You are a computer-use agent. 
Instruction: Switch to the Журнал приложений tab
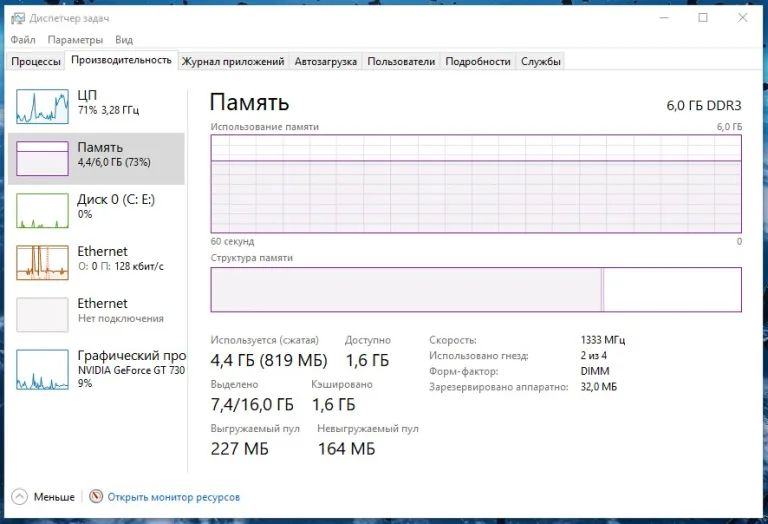(233, 61)
